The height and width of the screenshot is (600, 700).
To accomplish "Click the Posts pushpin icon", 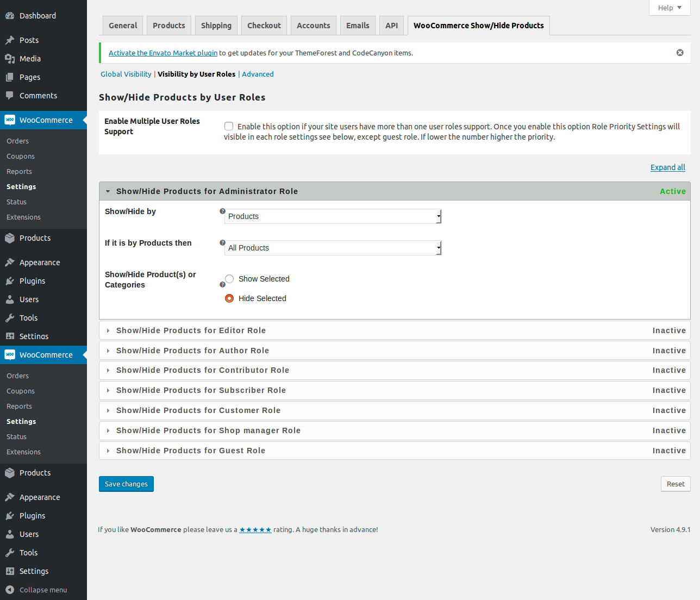I will 10,40.
